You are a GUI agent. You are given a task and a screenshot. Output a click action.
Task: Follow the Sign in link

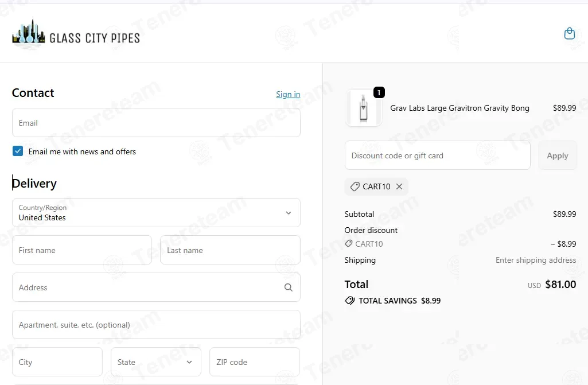[288, 94]
